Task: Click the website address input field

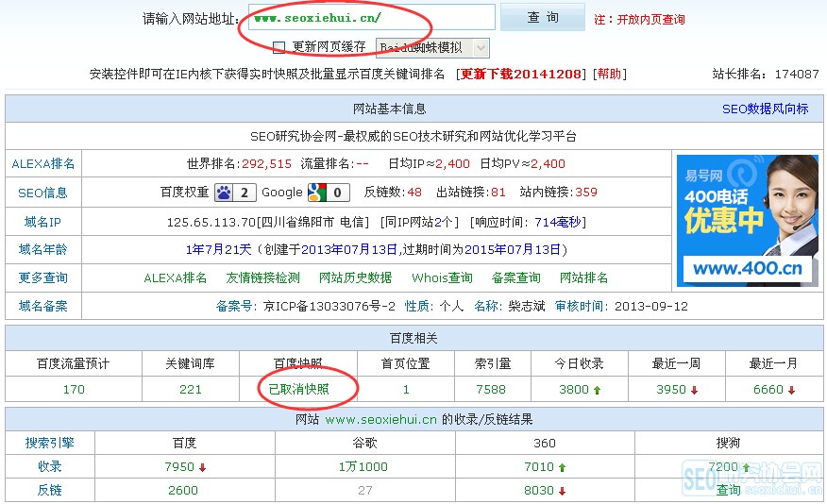Action: pyautogui.click(x=372, y=17)
